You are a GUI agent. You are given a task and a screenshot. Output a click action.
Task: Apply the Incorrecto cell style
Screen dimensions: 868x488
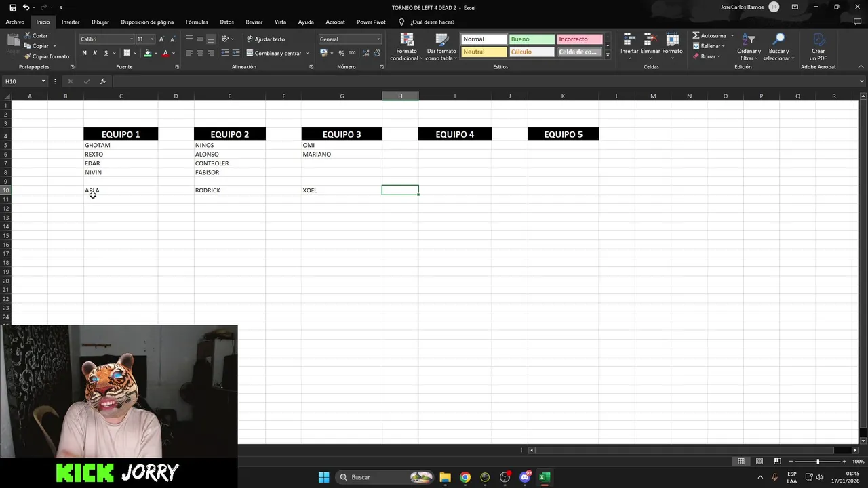(580, 39)
